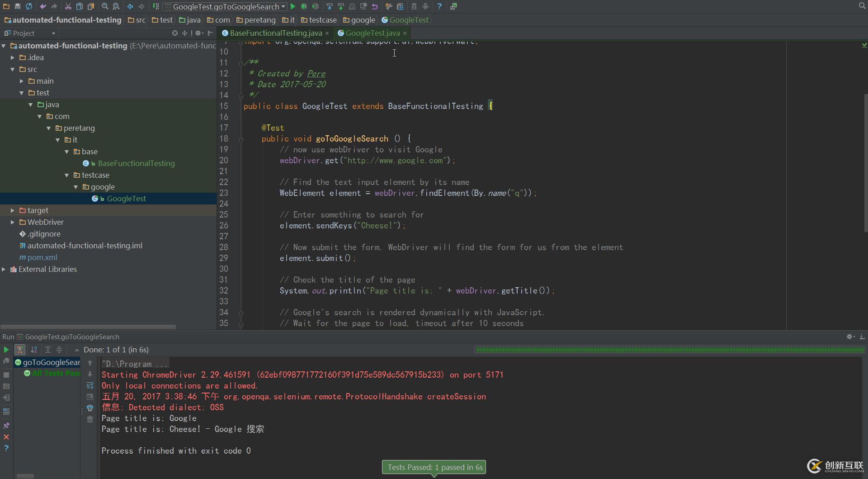Close the GoogleTest.java tab

(405, 33)
